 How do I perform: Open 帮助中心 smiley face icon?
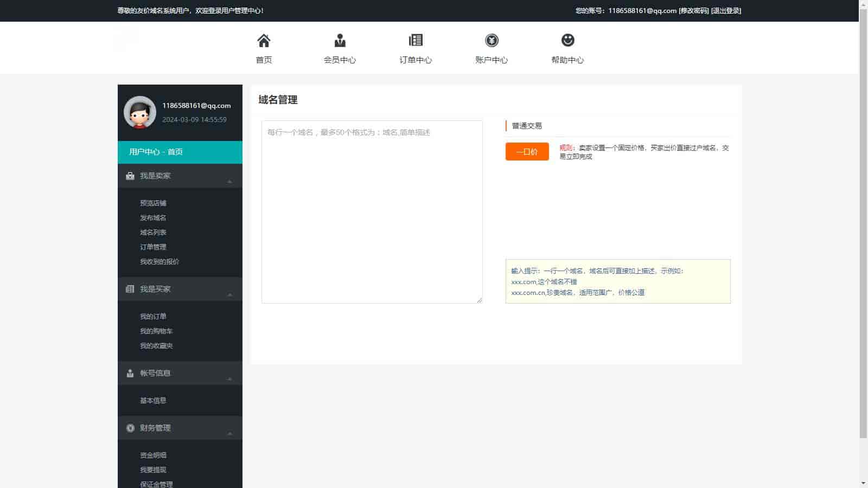pyautogui.click(x=567, y=41)
